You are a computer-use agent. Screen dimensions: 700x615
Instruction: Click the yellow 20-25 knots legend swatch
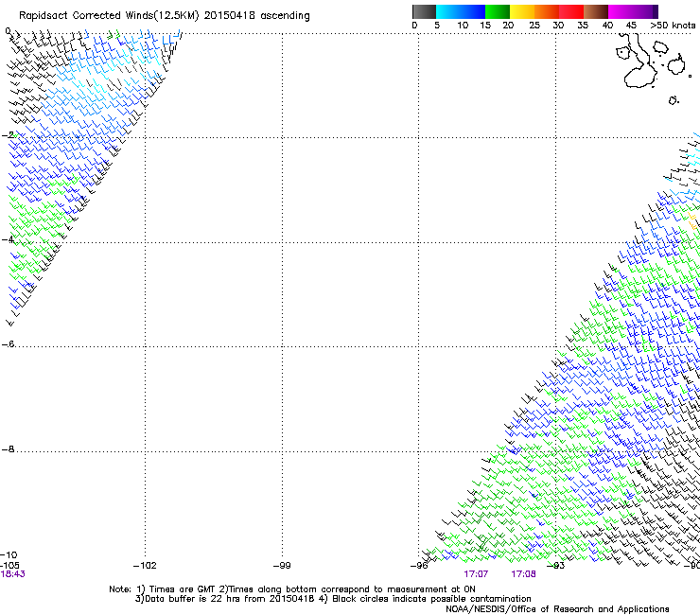click(x=522, y=11)
